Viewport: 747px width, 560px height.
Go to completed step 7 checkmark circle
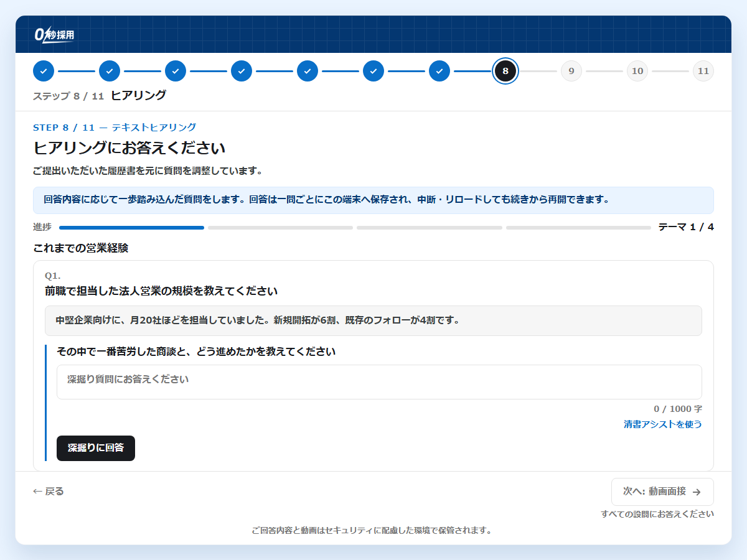(439, 71)
